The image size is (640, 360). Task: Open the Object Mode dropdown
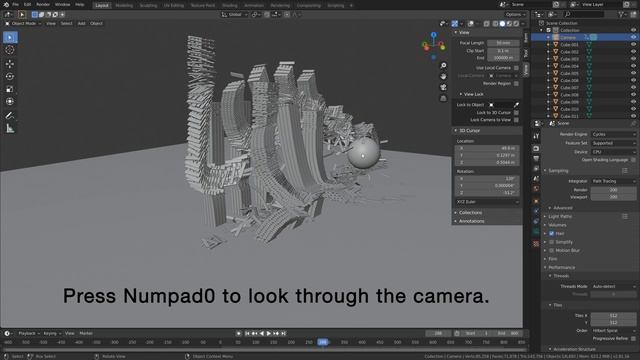[x=23, y=24]
